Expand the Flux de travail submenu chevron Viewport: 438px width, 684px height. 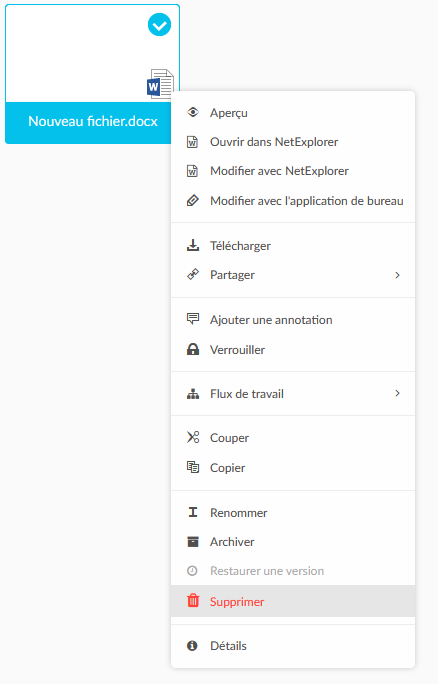click(397, 393)
